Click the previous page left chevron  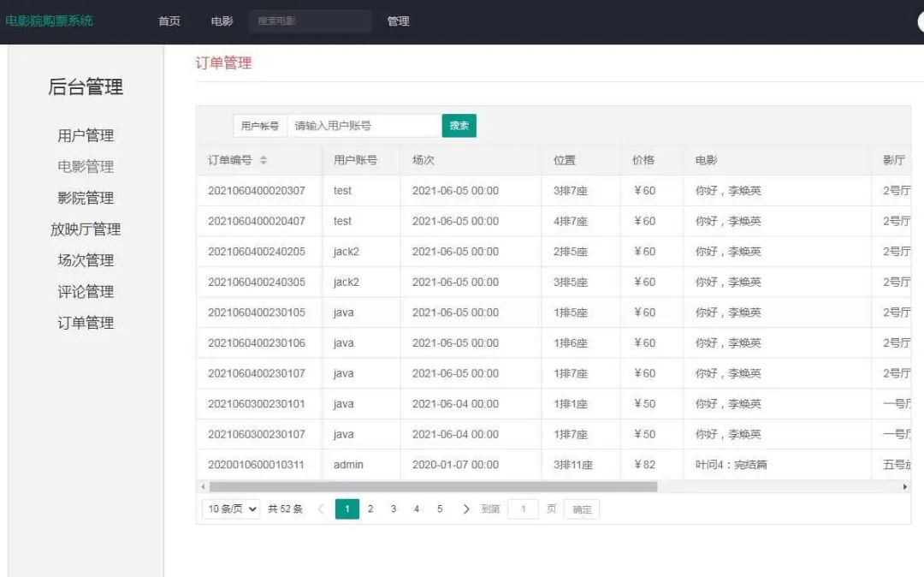(321, 509)
